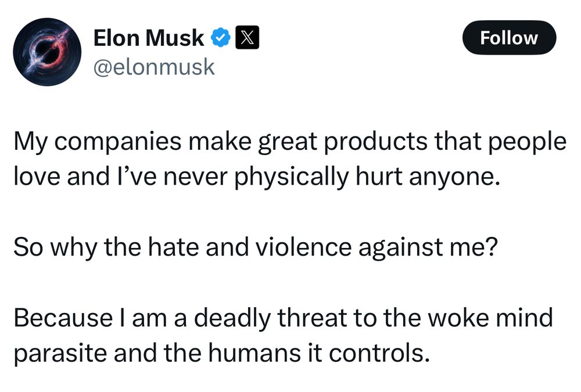
Task: Click the line "love and I've never physically"
Action: [x=256, y=177]
